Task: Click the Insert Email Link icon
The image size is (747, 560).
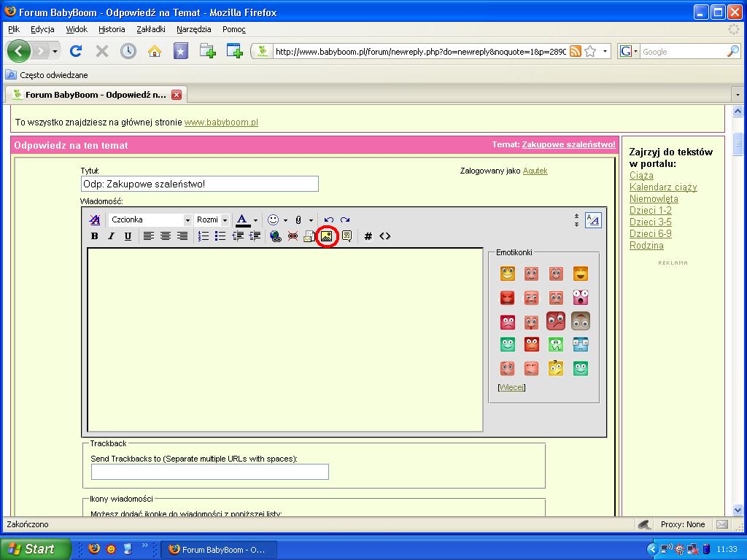Action: point(309,236)
